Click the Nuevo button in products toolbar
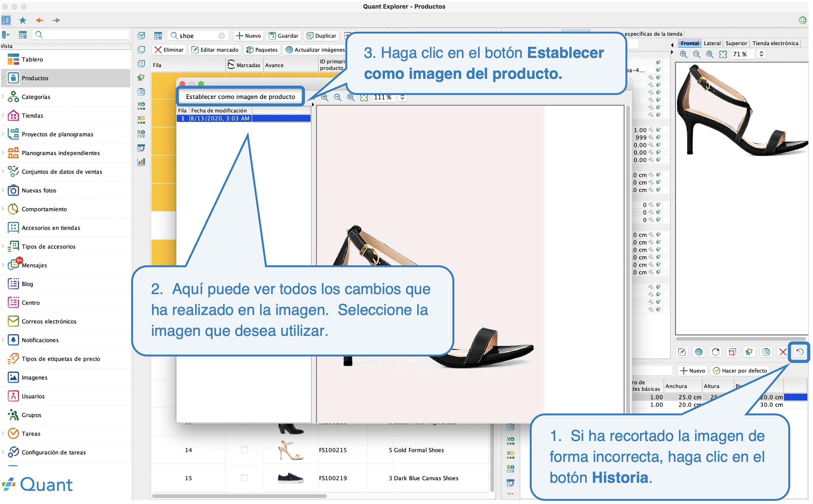Image resolution: width=813 pixels, height=504 pixels. (x=248, y=36)
